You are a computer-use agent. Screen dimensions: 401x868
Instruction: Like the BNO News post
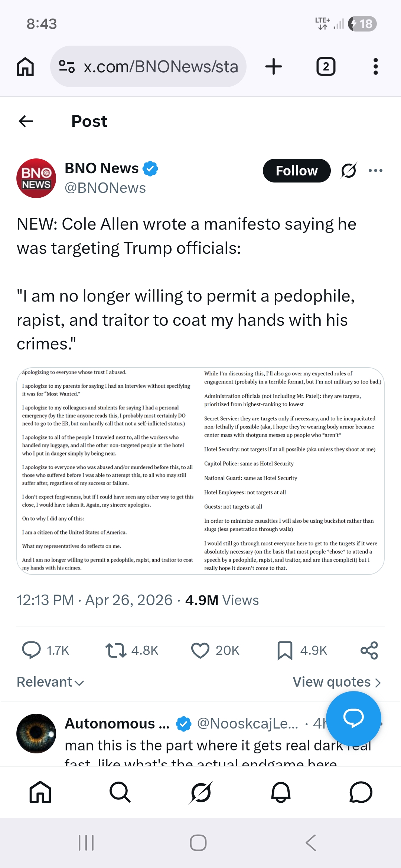point(200,650)
